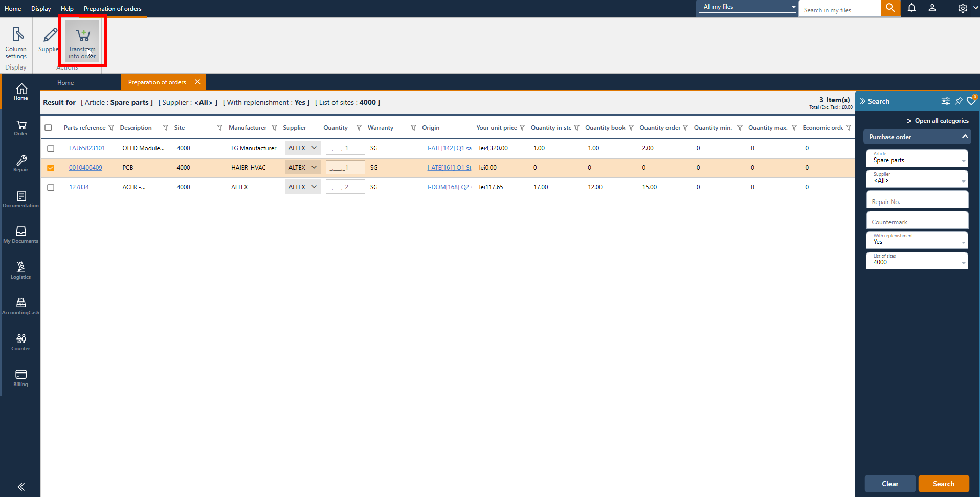Open the Article Spare parts dropdown
This screenshot has height=497, width=980.
(x=917, y=158)
